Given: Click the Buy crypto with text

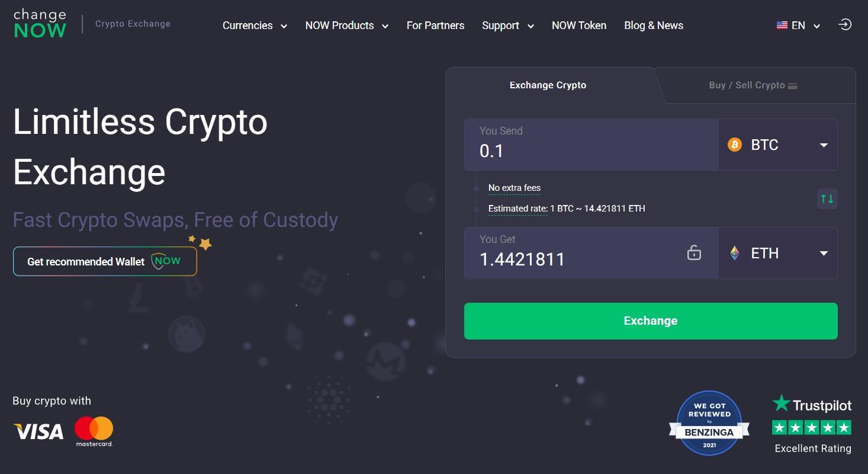Looking at the screenshot, I should 52,401.
